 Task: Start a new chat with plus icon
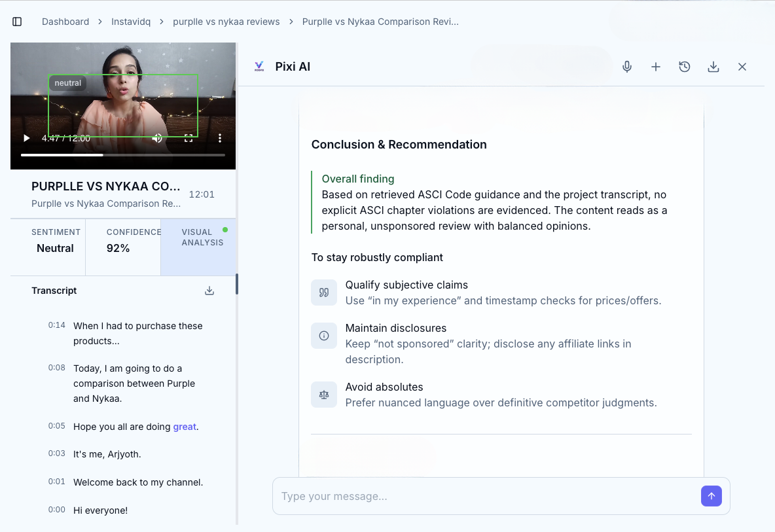tap(655, 67)
